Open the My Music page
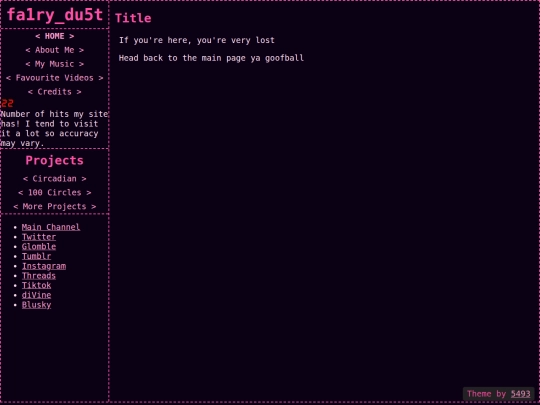Image resolution: width=540 pixels, height=405 pixels. (54, 64)
